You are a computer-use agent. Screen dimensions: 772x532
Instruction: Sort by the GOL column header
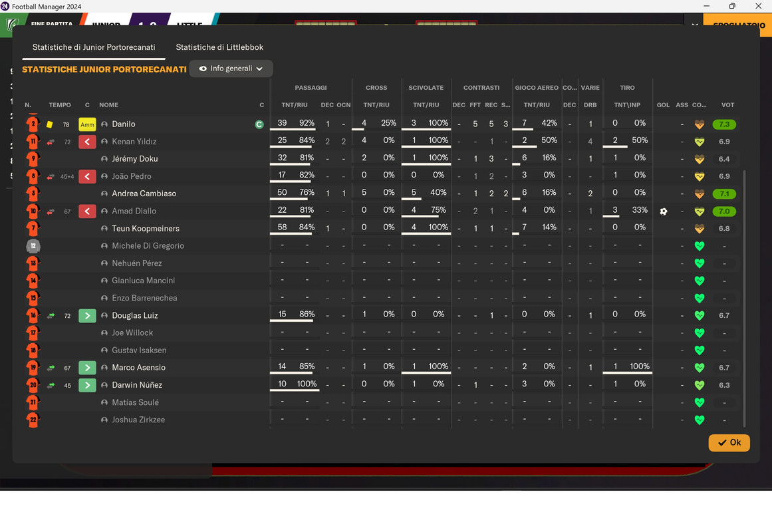(663, 105)
